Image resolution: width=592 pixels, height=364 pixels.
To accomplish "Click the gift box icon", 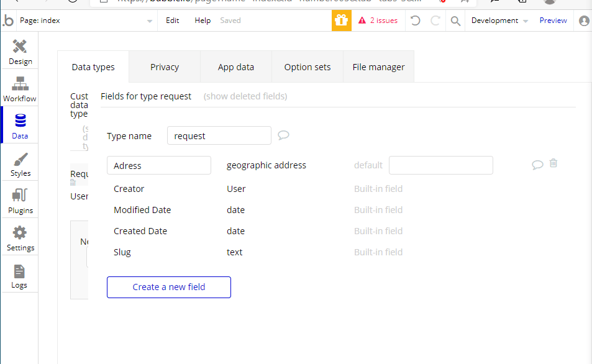I will click(x=341, y=20).
